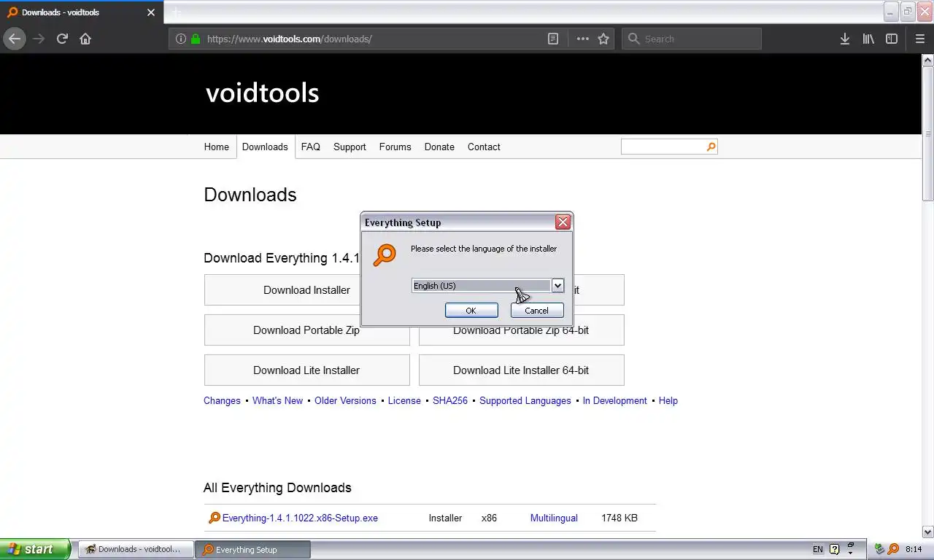Open the License link

404,400
